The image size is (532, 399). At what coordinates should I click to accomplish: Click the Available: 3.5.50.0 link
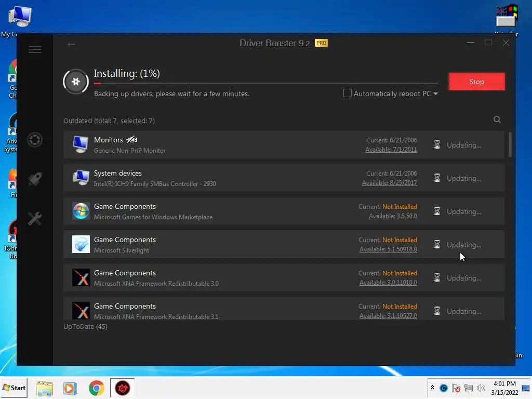[393, 216]
